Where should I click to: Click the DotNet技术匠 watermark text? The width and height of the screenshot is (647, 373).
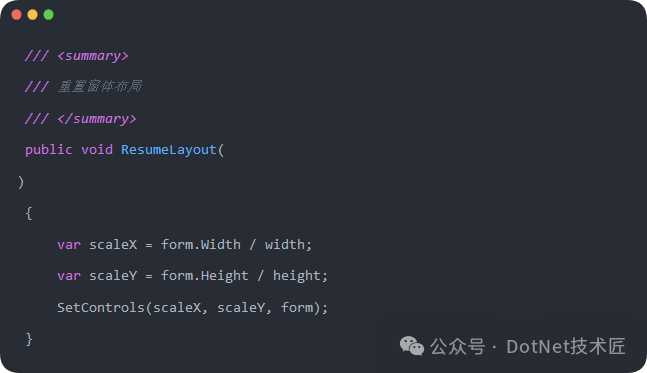click(x=566, y=346)
